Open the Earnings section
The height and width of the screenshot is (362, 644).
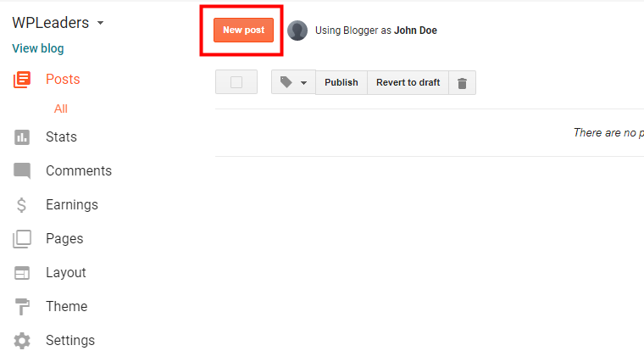click(72, 204)
